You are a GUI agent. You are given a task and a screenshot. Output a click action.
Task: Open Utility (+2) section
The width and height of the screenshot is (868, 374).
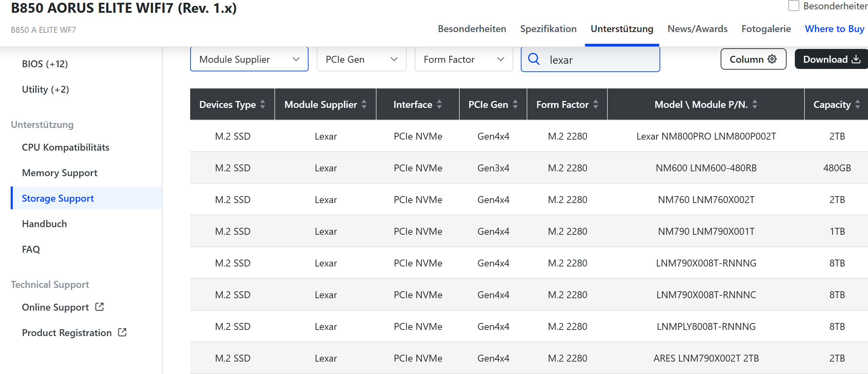pos(46,89)
